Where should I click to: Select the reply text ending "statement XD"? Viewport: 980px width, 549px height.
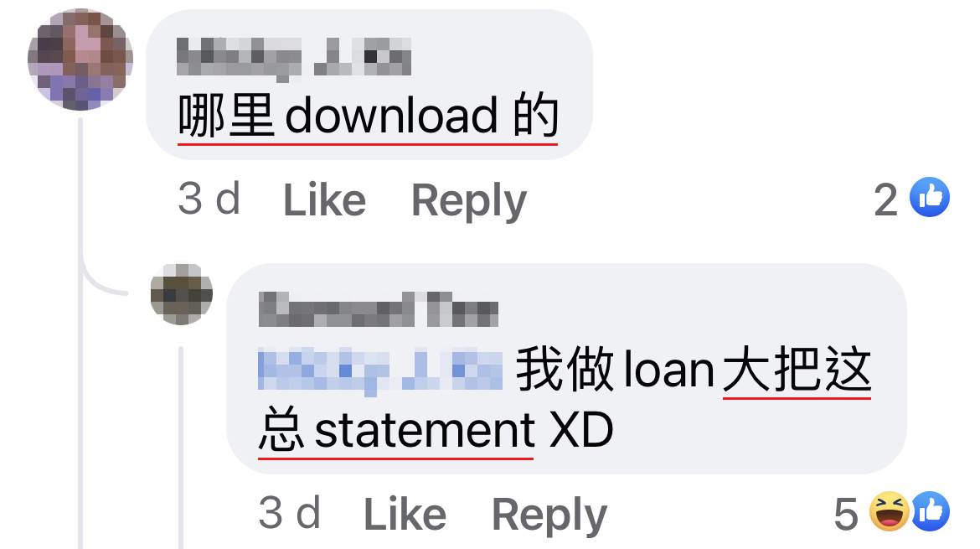tap(565, 400)
